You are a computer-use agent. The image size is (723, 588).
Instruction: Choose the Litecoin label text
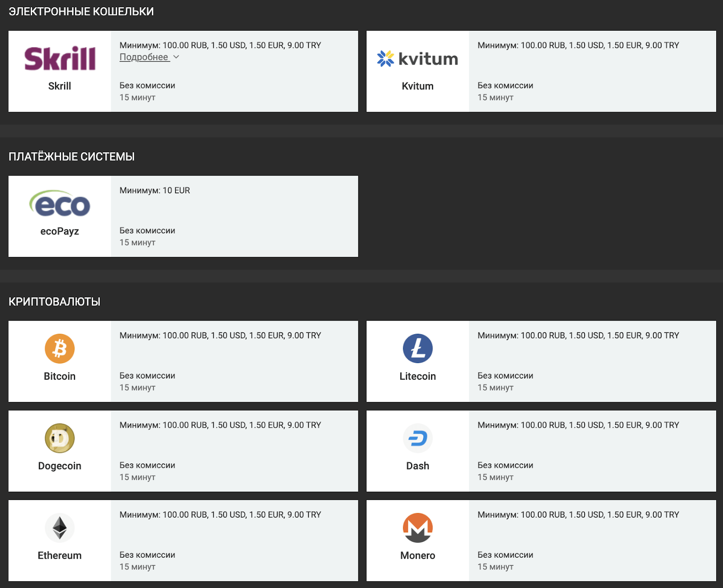418,376
